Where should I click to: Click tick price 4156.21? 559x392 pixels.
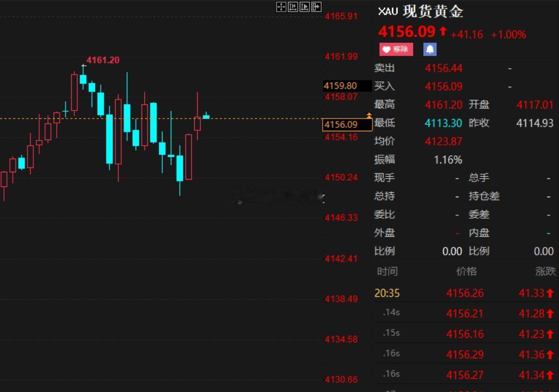tap(465, 313)
